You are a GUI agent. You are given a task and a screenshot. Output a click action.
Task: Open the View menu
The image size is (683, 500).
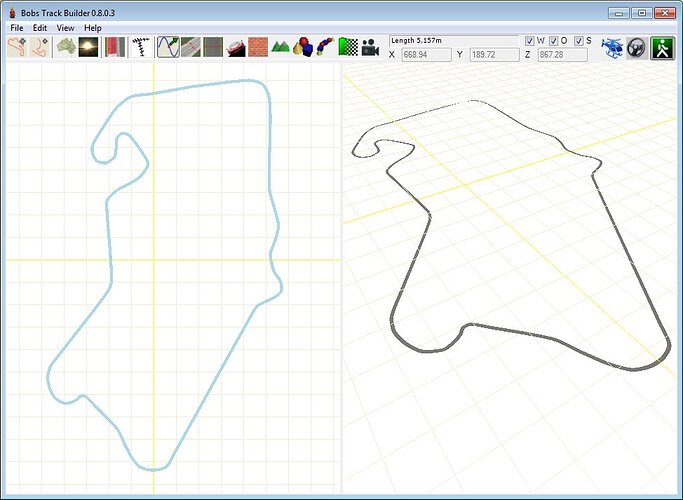(65, 28)
